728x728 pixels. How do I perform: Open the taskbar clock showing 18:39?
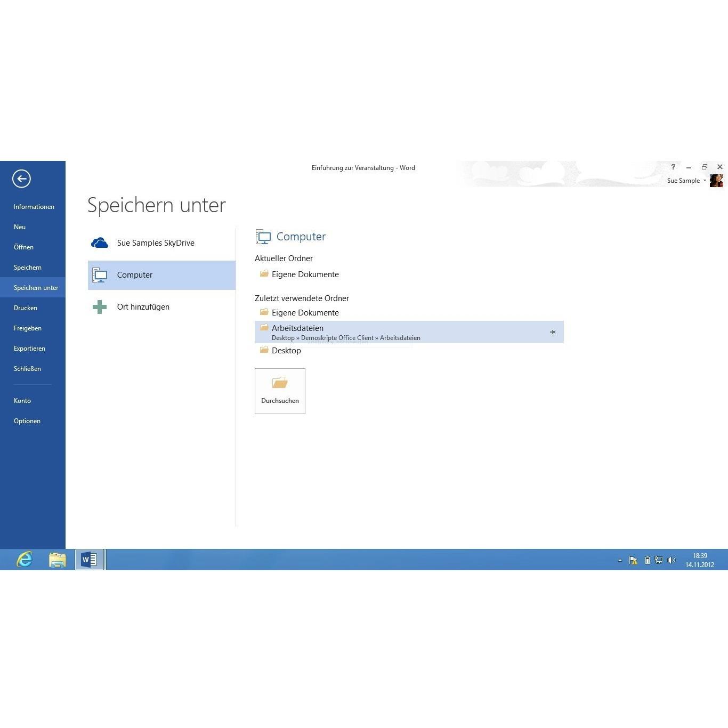(x=700, y=560)
